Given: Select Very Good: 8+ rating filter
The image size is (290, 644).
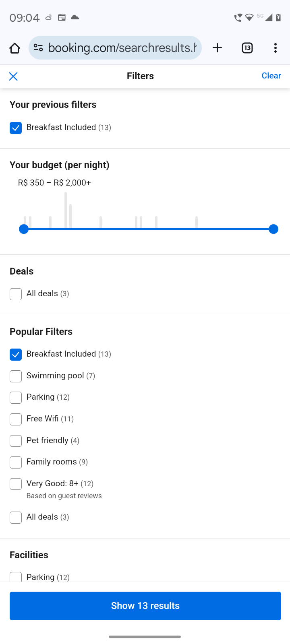Looking at the screenshot, I should pyautogui.click(x=16, y=484).
